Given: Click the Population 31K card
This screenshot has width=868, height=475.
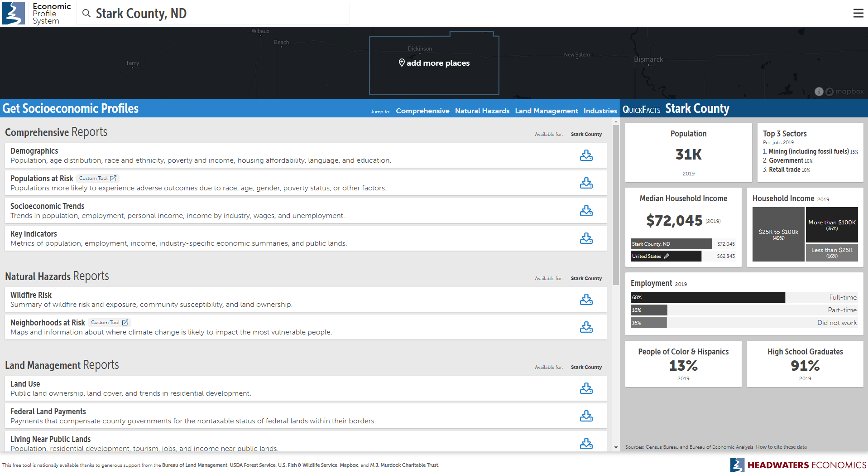Looking at the screenshot, I should coord(688,153).
